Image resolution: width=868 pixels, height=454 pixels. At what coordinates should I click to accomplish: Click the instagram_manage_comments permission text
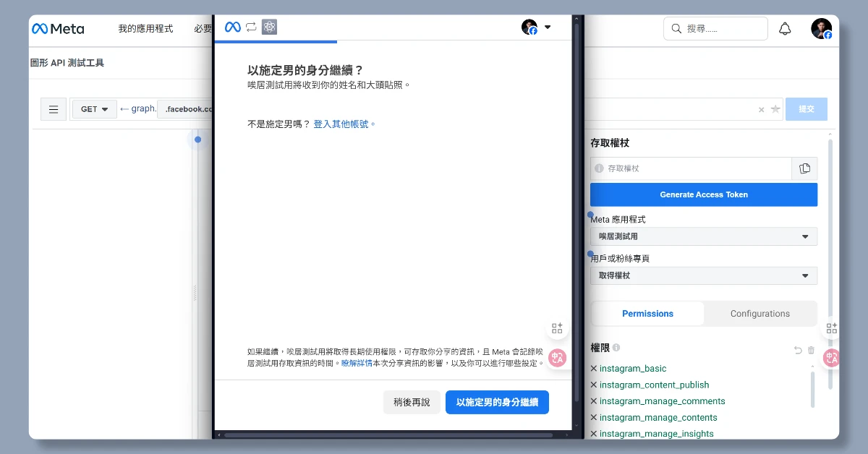pyautogui.click(x=663, y=401)
